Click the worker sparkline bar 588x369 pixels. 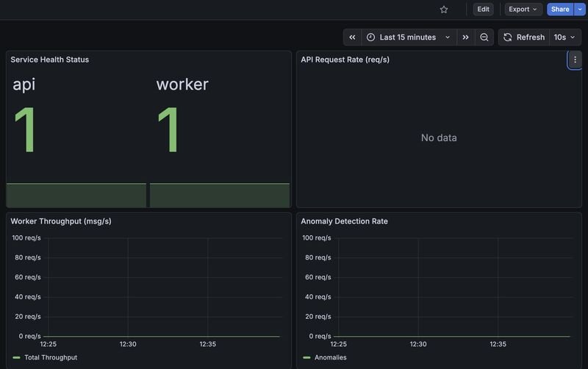click(x=220, y=195)
